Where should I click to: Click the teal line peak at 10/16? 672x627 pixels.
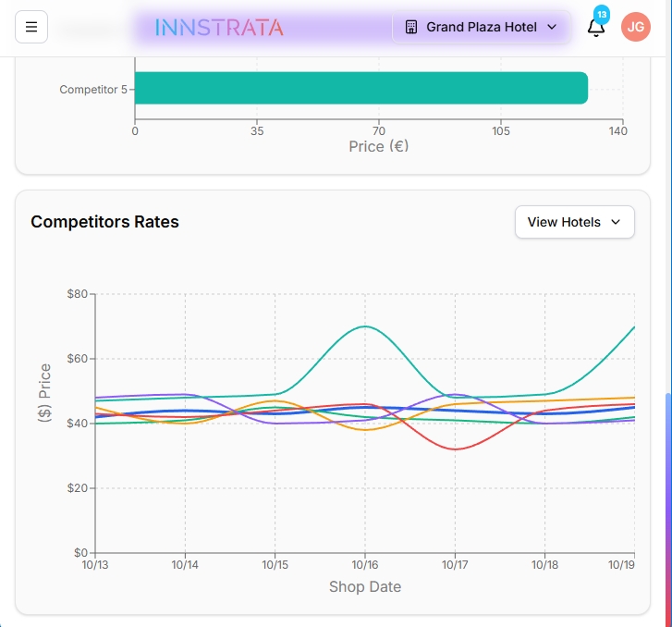(x=365, y=326)
